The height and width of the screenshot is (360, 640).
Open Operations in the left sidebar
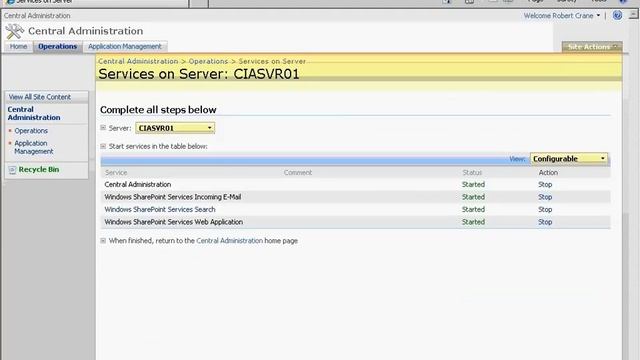pos(31,131)
